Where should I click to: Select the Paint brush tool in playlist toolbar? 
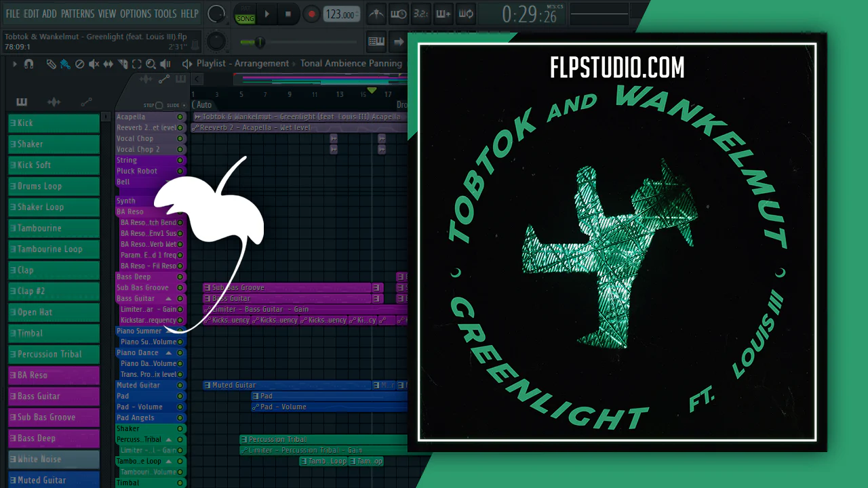tap(65, 64)
